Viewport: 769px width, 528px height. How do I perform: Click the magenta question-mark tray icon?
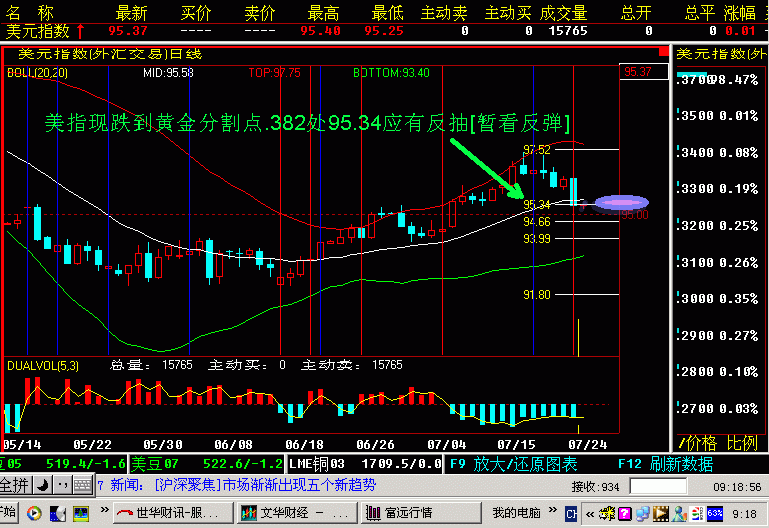pyautogui.click(x=625, y=513)
